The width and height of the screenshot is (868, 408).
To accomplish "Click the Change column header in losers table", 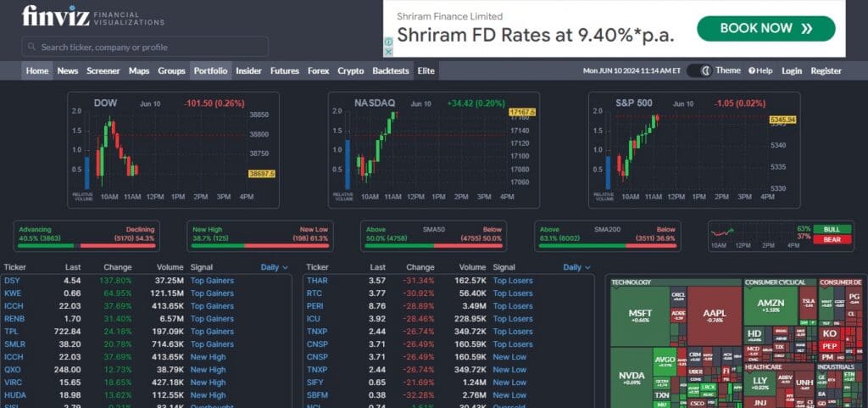I will pos(420,267).
